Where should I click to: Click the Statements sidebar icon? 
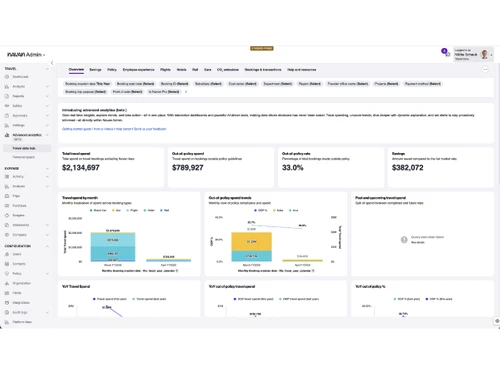click(7, 225)
